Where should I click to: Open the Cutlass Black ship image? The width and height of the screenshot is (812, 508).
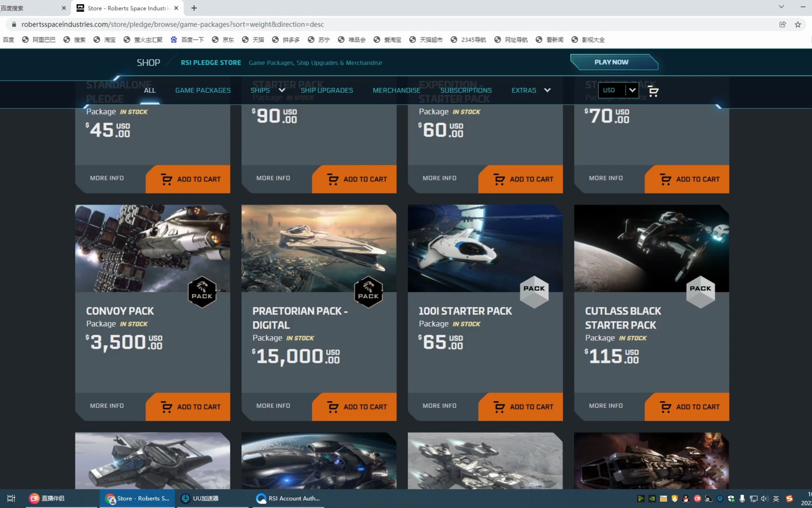[x=652, y=248]
